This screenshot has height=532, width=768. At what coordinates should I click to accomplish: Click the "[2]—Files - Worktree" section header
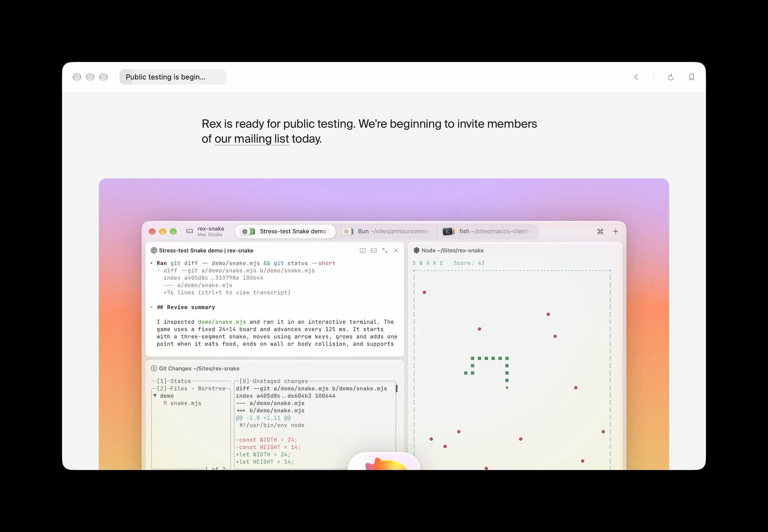(x=191, y=388)
